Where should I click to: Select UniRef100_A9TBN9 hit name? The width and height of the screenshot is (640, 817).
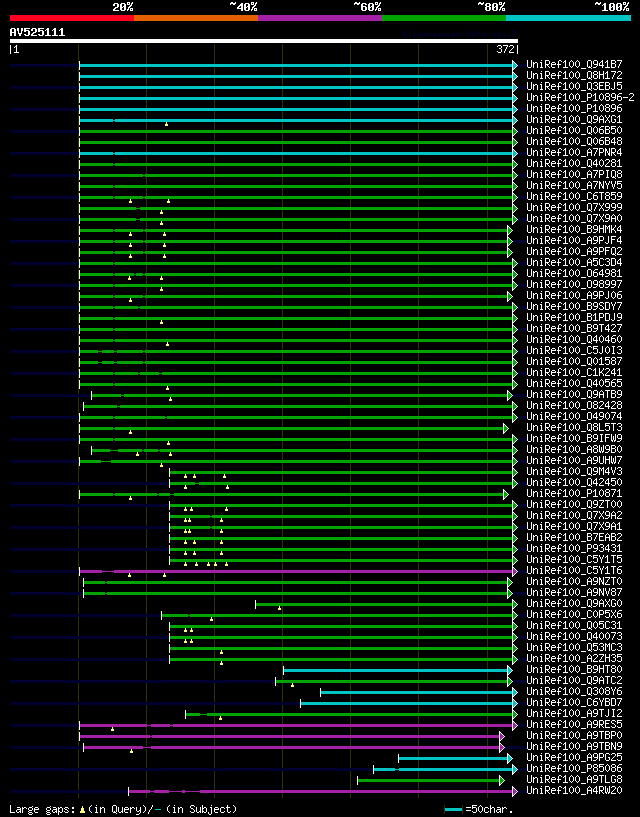(574, 747)
